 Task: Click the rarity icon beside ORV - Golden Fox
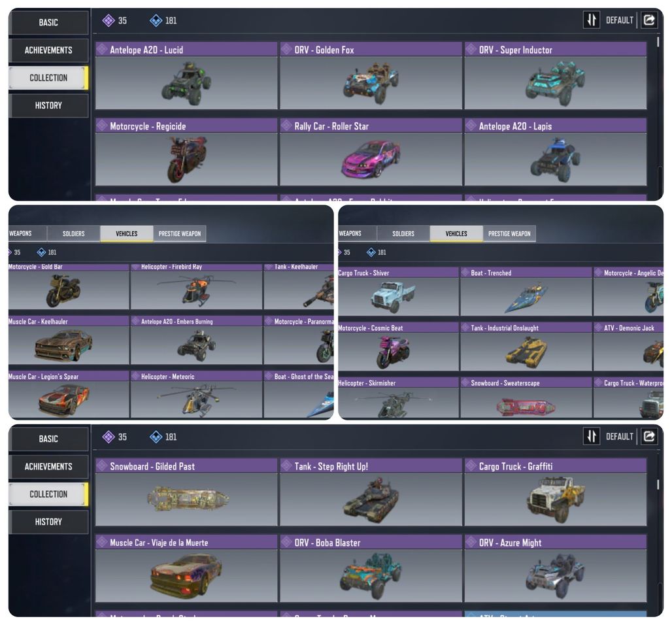point(286,49)
